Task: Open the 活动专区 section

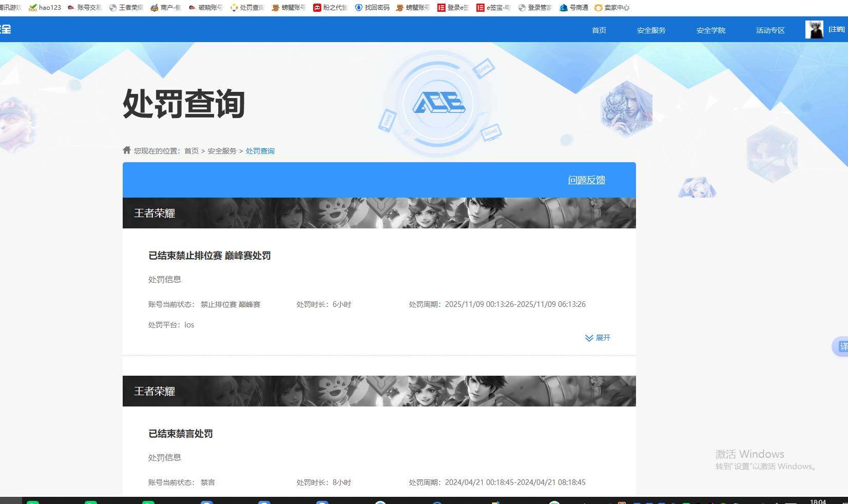Action: tap(769, 30)
